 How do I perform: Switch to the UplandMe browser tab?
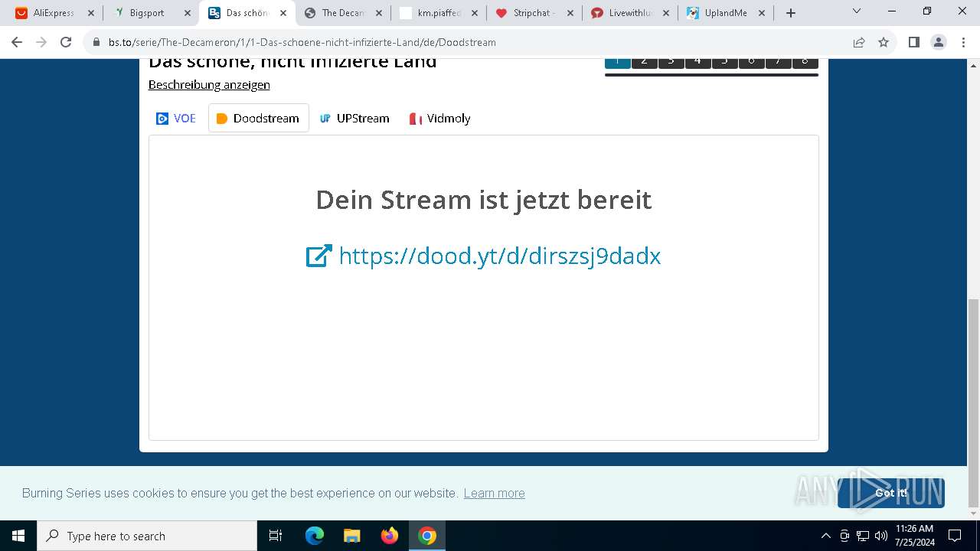(726, 13)
